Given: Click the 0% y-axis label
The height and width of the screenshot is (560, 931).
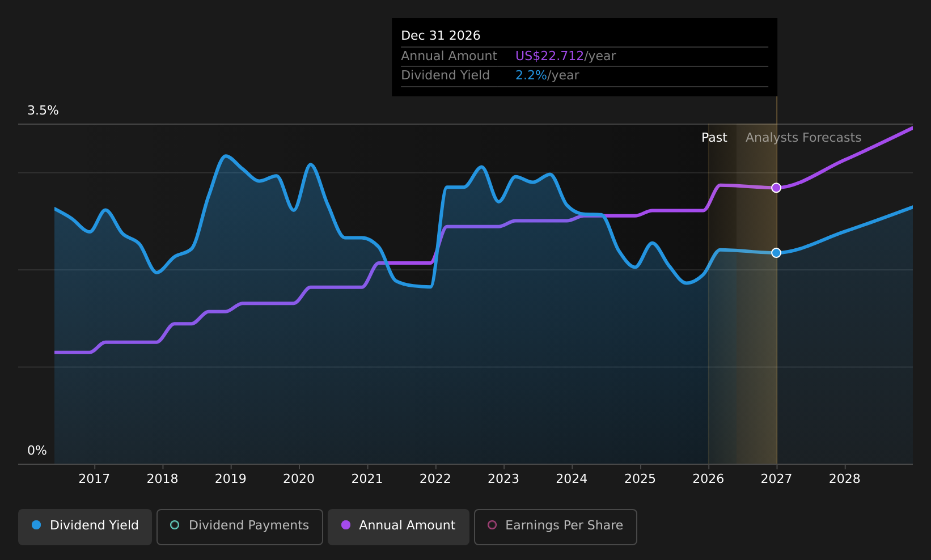Looking at the screenshot, I should 37,451.
